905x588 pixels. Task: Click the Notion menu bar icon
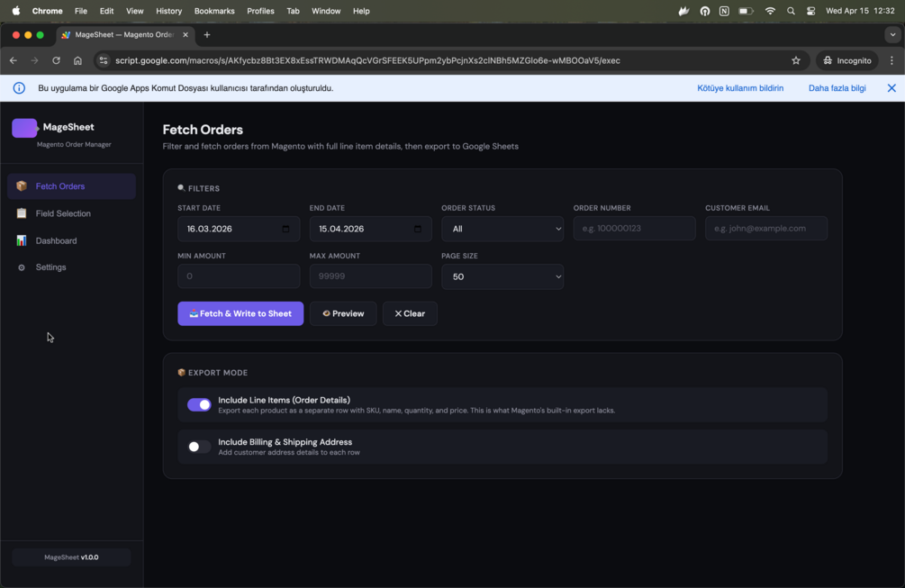(724, 11)
